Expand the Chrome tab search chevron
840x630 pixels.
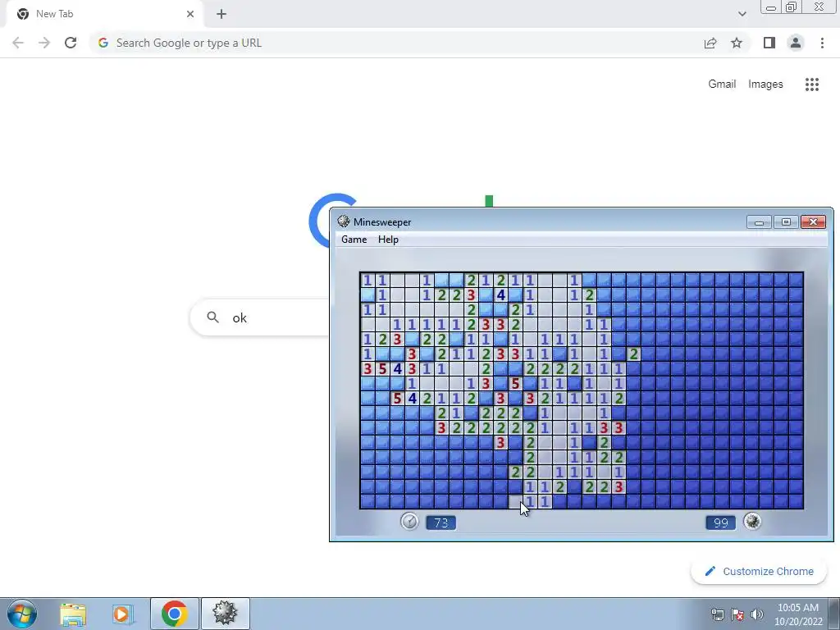pyautogui.click(x=742, y=14)
